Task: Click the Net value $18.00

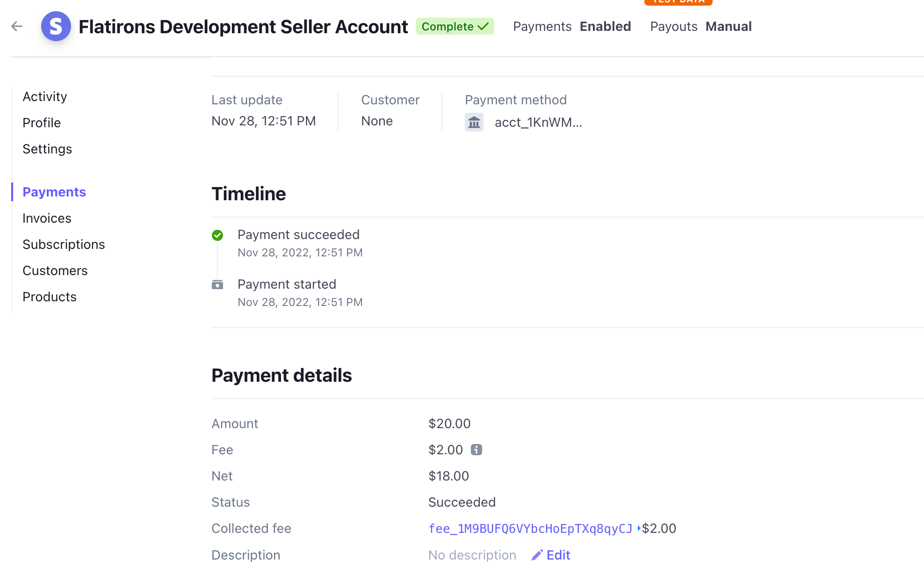Action: coord(448,476)
